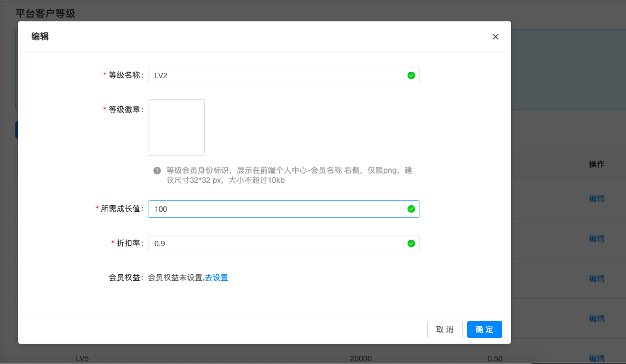Close the 编辑 dialog with the X icon
Screen dimensions: 626x364
(x=495, y=37)
